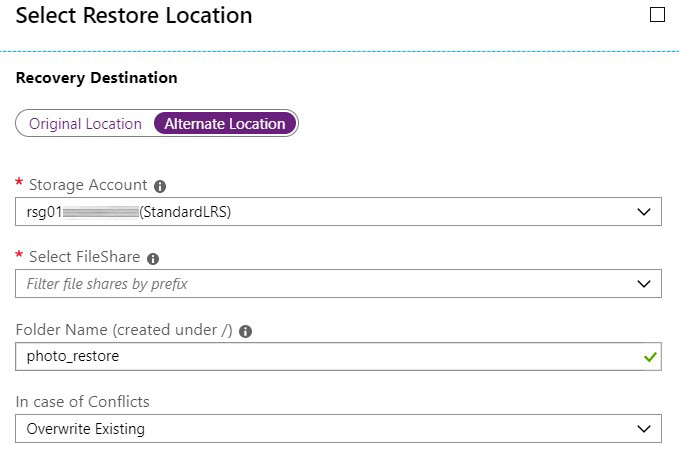Click the rsg01 StandardLRS storage account box
Viewport: 679px width, 464px height.
tap(338, 212)
